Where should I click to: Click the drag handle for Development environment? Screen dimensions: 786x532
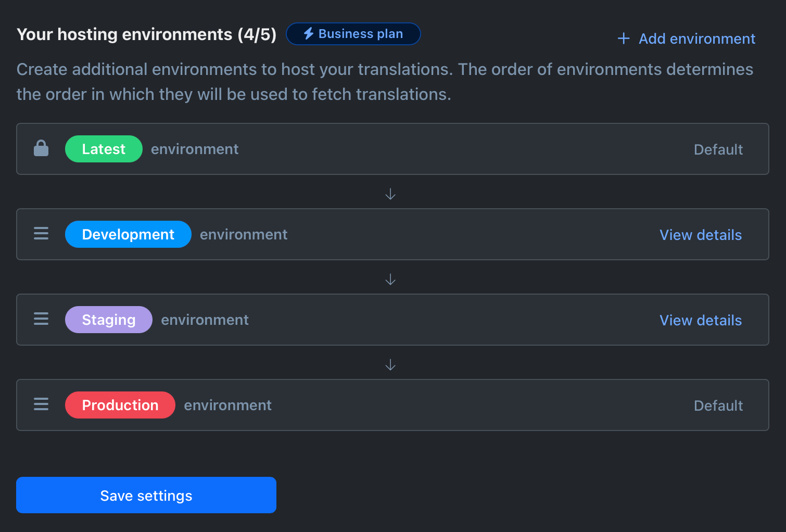click(41, 234)
